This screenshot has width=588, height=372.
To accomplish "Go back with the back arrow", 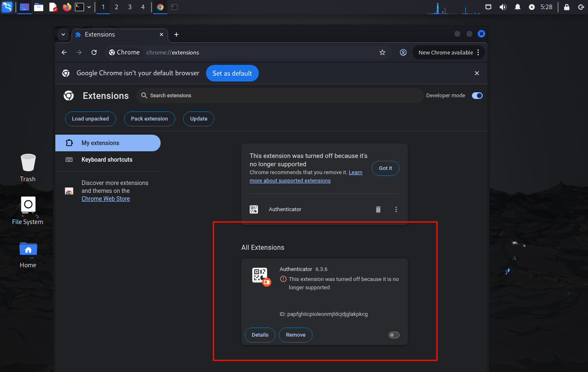I will [64, 52].
